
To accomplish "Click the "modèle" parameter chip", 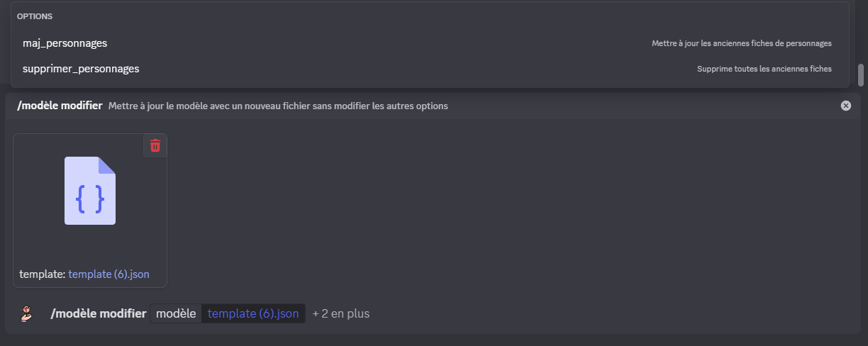I will [176, 313].
